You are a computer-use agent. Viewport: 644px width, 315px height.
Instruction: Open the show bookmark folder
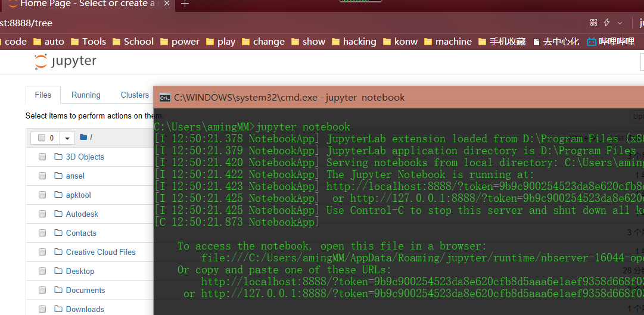[308, 42]
